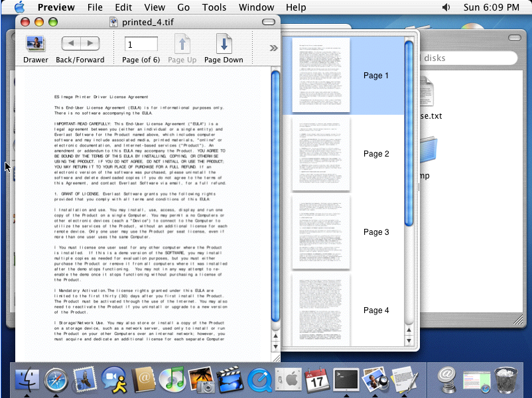Open the File menu
532x398 pixels.
pyautogui.click(x=95, y=7)
